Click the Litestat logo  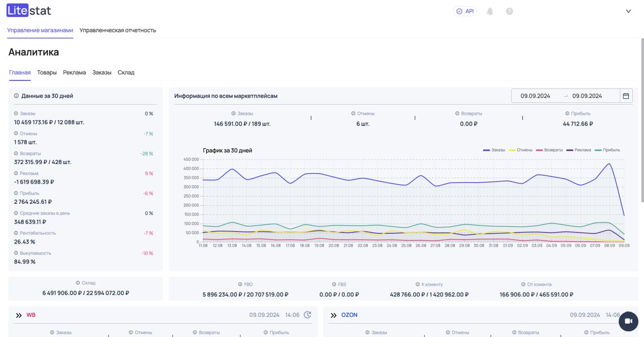click(29, 11)
